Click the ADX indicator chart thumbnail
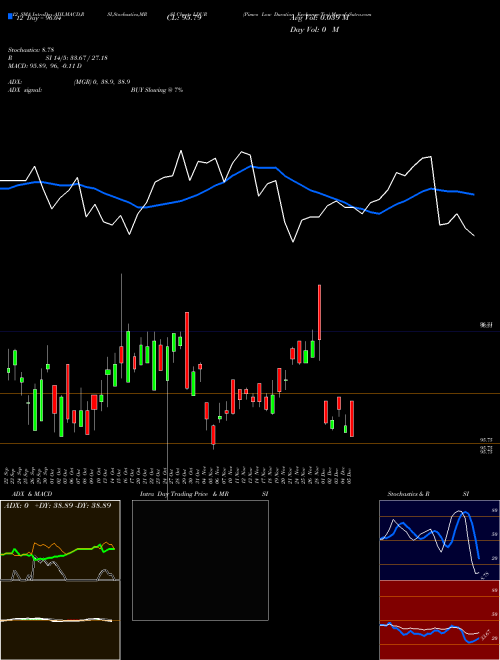The width and height of the screenshot is (500, 660). tap(60, 540)
